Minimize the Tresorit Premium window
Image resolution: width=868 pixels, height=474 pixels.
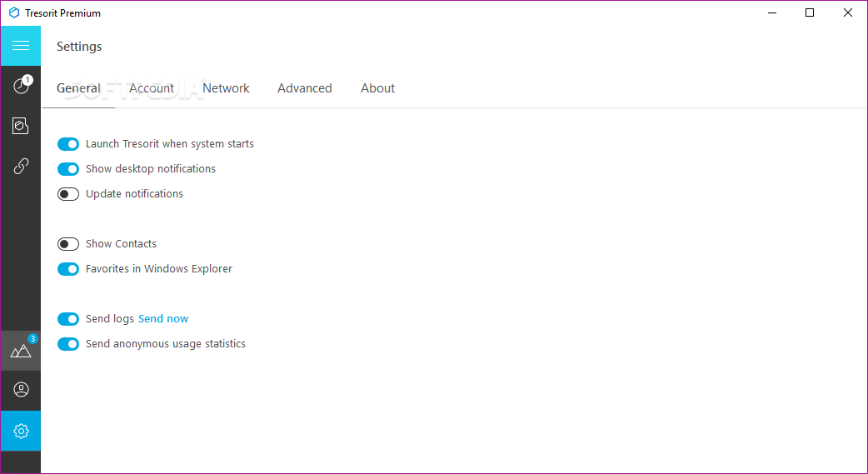click(773, 12)
